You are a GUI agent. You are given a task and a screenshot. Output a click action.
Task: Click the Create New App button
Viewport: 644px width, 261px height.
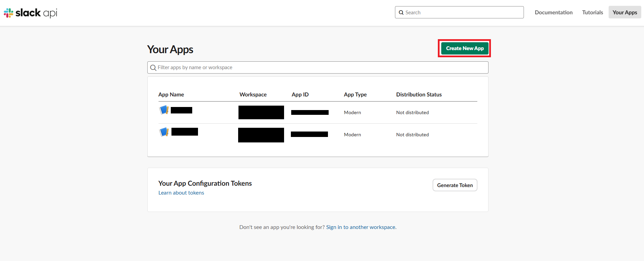[x=465, y=48]
